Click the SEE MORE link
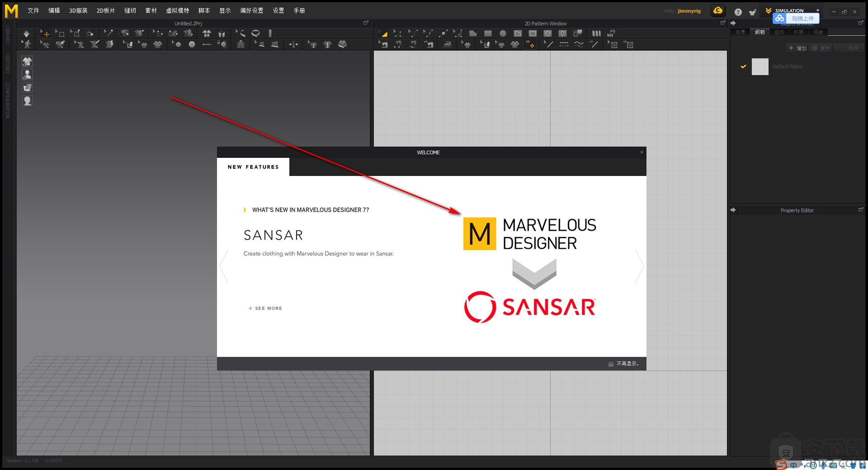 coord(265,308)
